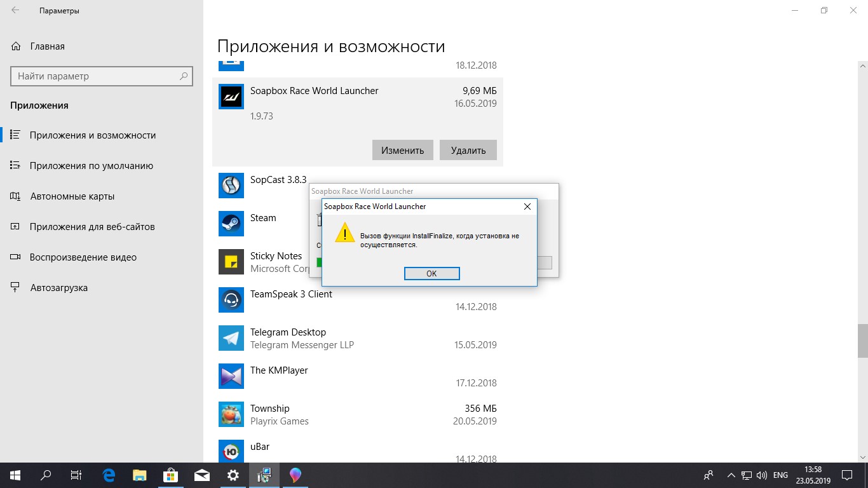Select the uBar app icon
The height and width of the screenshot is (488, 868).
pyautogui.click(x=231, y=451)
